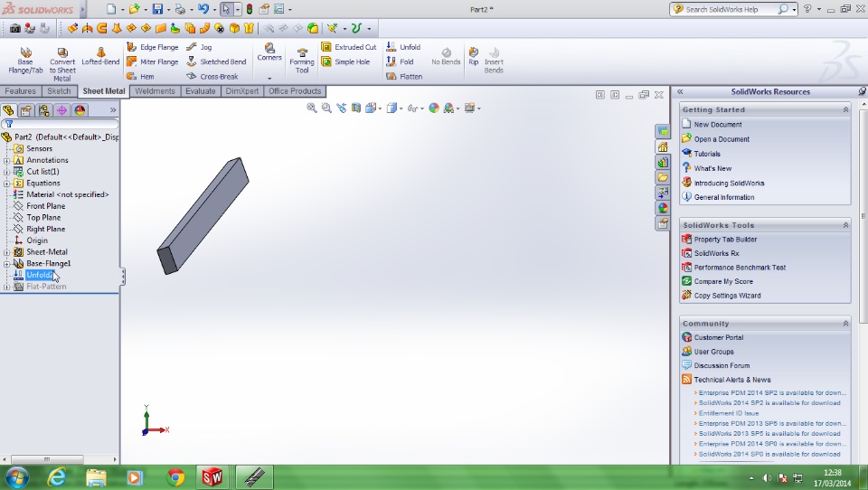Switch to PropertyManager tab in left panel
The height and width of the screenshot is (490, 868).
[26, 110]
